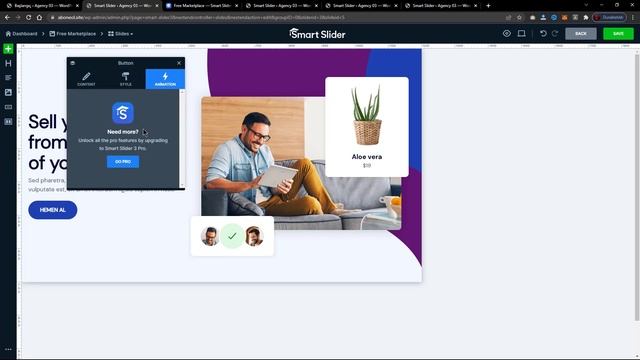
Task: Select the Animation tab in Button panel
Action: click(x=165, y=79)
